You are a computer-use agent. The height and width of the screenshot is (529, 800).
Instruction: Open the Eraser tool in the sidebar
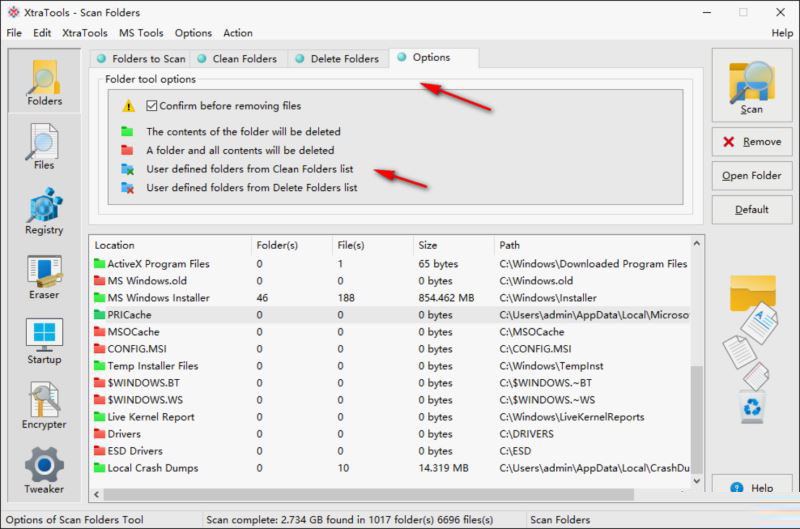pos(44,276)
